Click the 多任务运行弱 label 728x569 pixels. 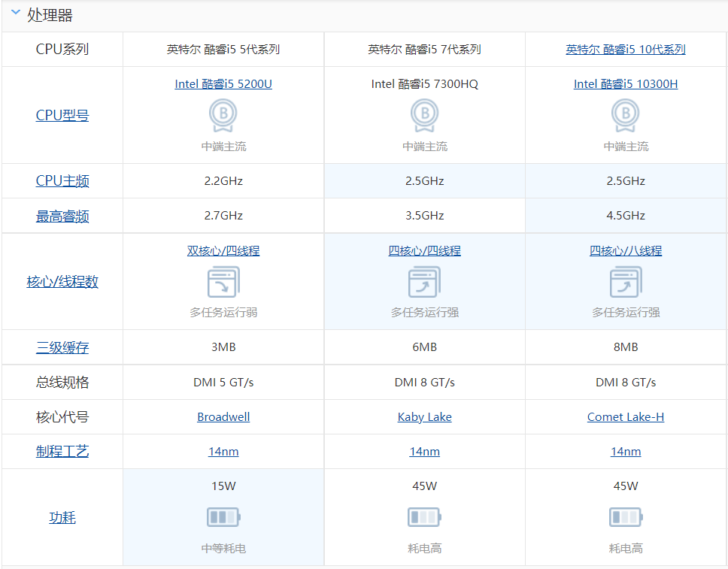pyautogui.click(x=223, y=313)
